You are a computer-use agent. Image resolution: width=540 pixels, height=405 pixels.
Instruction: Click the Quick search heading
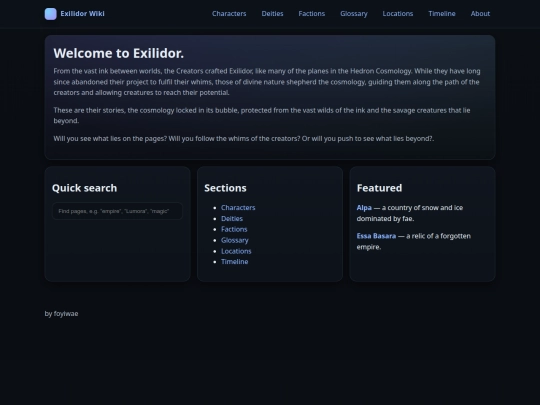(84, 188)
